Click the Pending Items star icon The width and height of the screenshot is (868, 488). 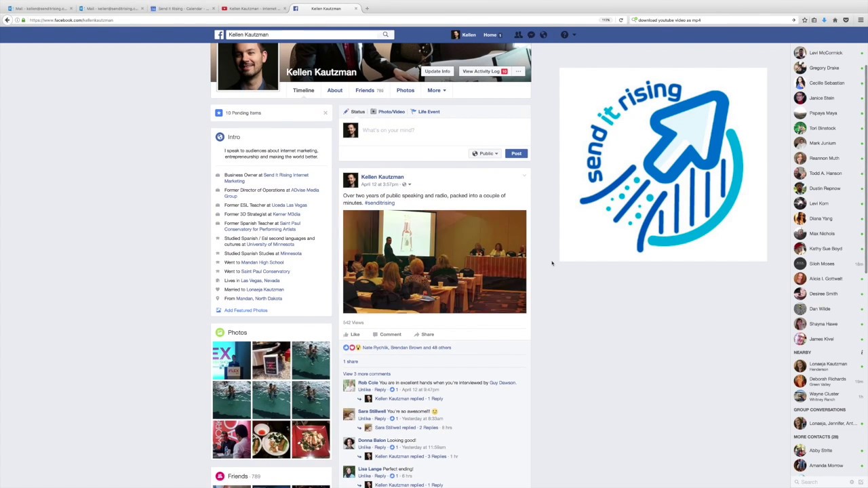click(218, 113)
